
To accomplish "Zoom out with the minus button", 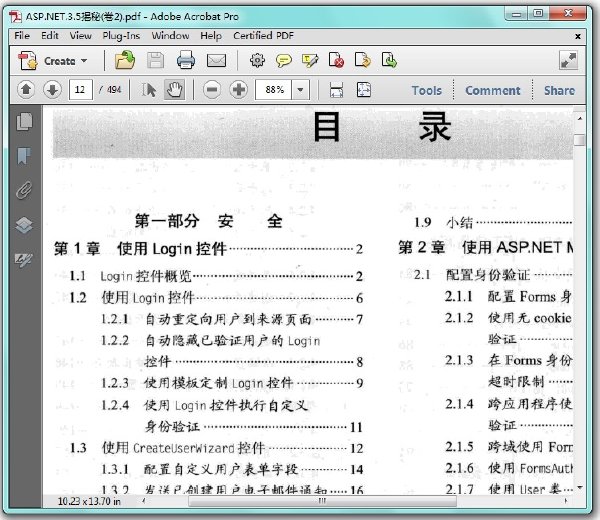I will 212,90.
